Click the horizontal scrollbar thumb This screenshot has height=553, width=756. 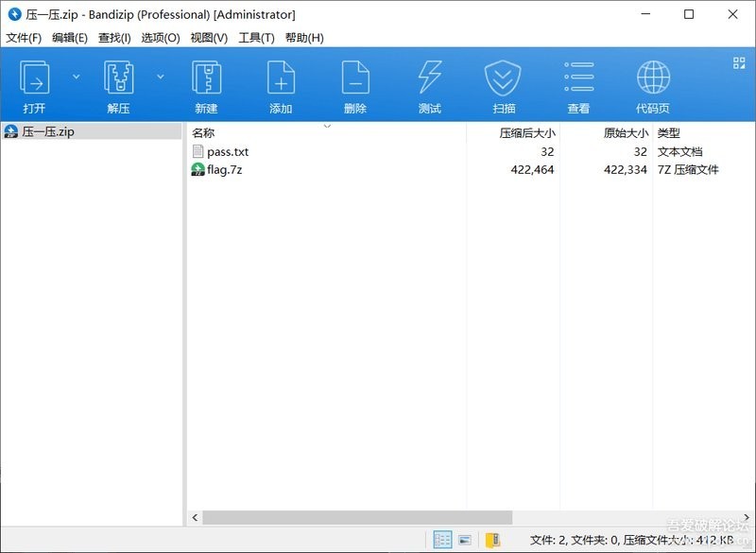357,517
